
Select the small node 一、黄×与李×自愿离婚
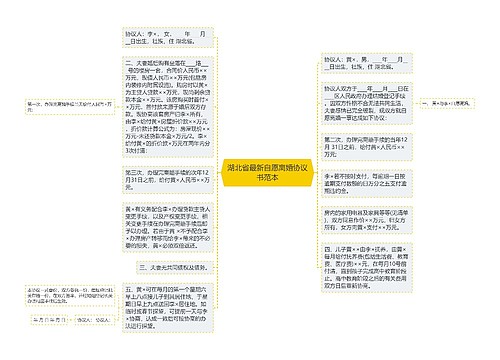coord(447,104)
